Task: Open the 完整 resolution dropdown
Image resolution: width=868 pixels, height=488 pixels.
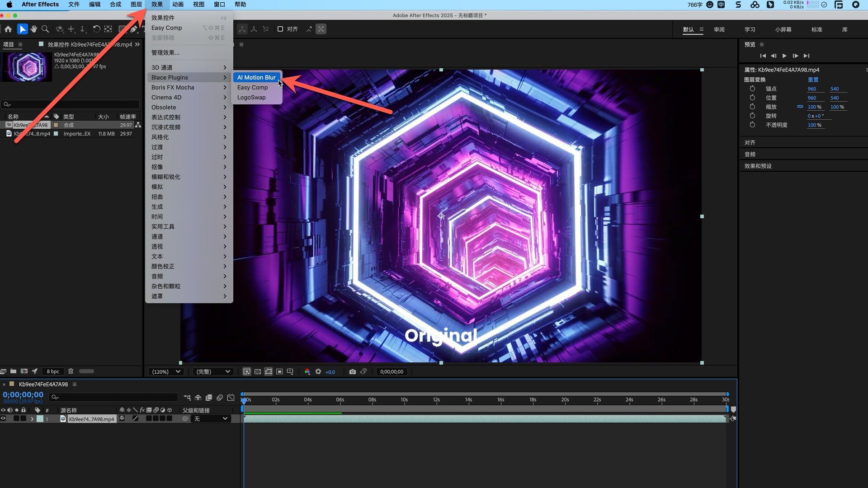Action: (212, 371)
